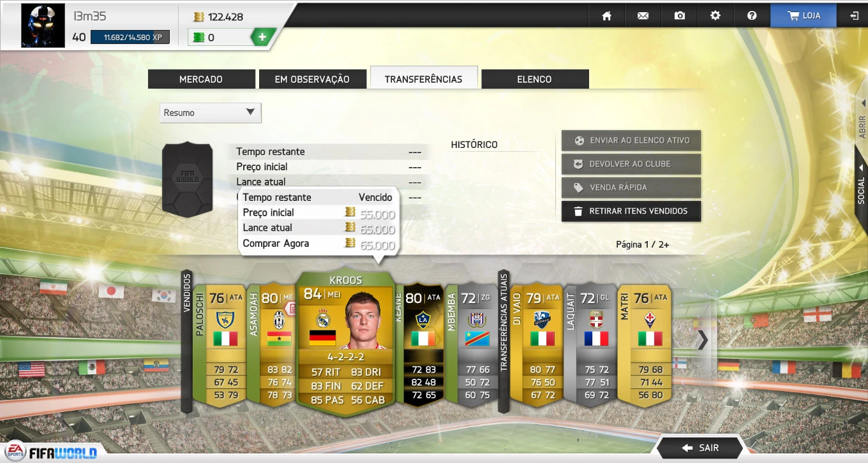Open the Resumo dropdown
The height and width of the screenshot is (463, 868).
211,113
